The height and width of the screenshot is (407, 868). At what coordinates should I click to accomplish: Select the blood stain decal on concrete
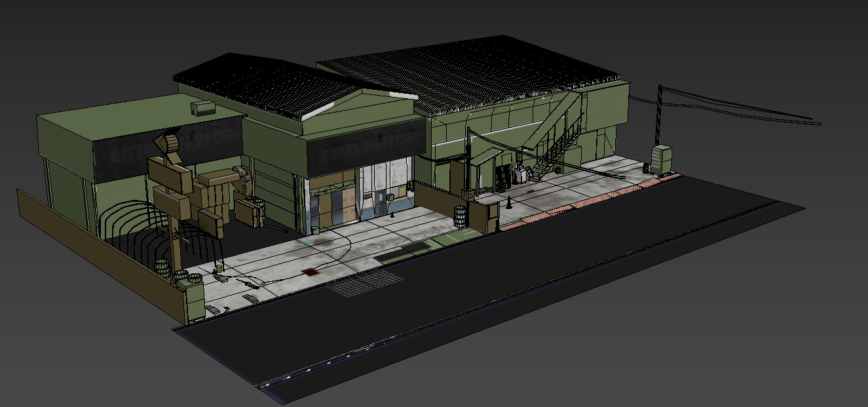[309, 271]
